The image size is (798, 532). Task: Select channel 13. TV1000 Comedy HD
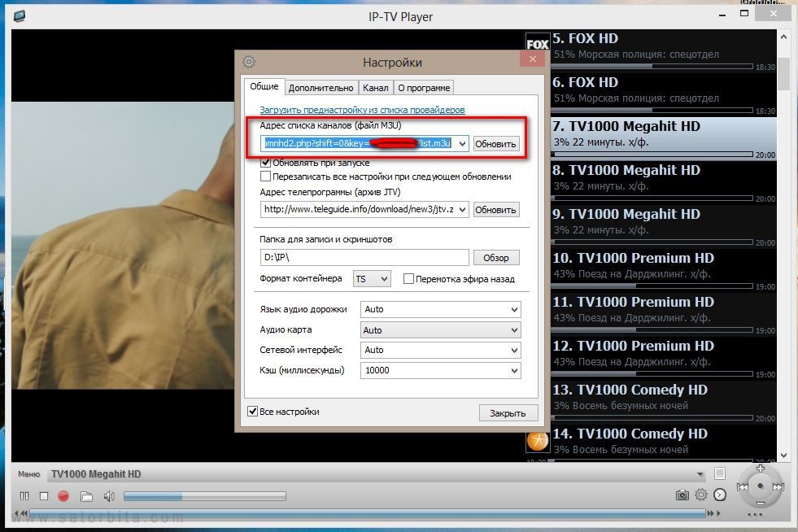(663, 403)
